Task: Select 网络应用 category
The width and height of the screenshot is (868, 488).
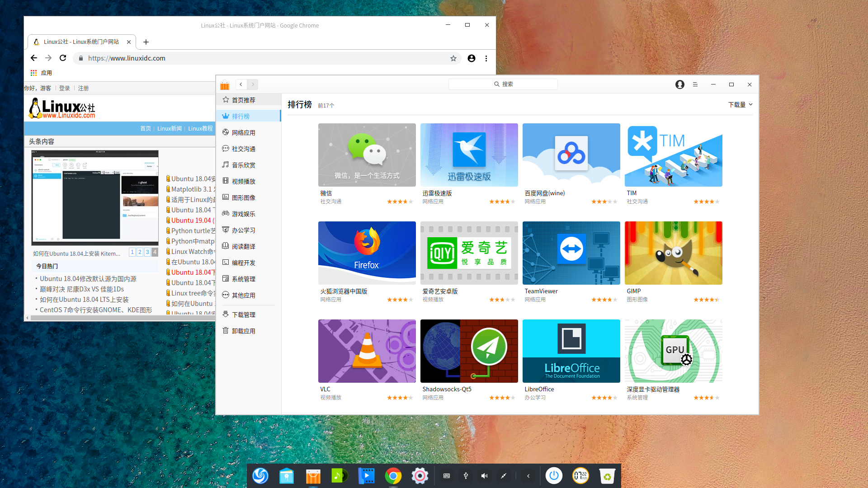Action: [x=248, y=132]
